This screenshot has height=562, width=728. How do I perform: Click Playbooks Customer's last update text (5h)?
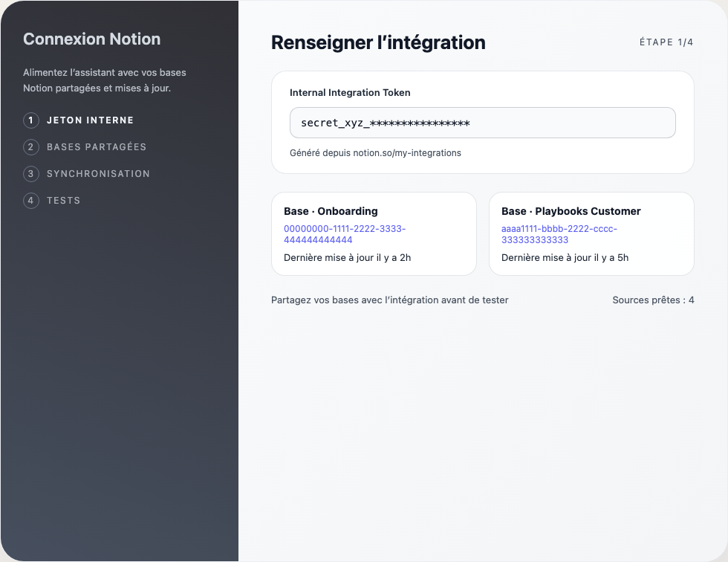tap(565, 258)
